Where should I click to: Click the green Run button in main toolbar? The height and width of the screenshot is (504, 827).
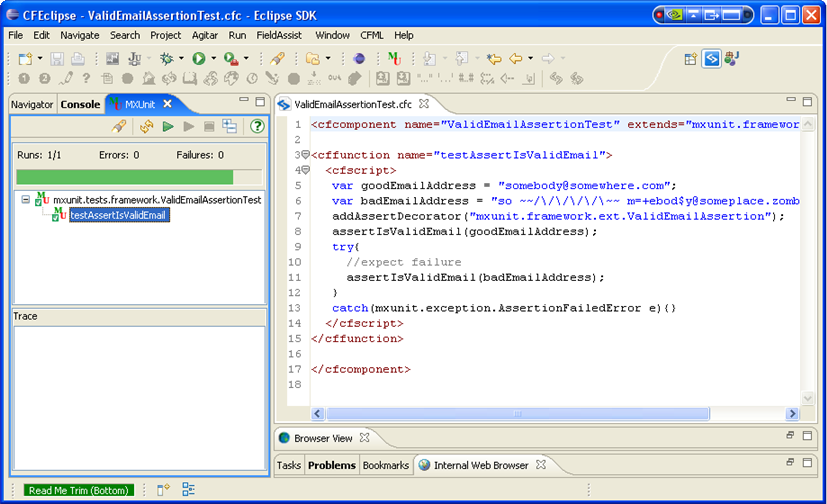coord(199,59)
